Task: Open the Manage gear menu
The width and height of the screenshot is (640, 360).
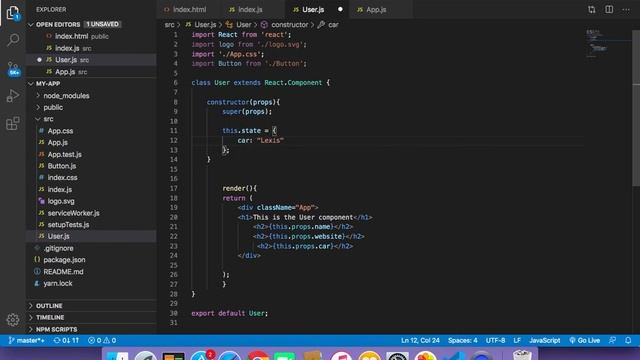Action: coord(13,320)
